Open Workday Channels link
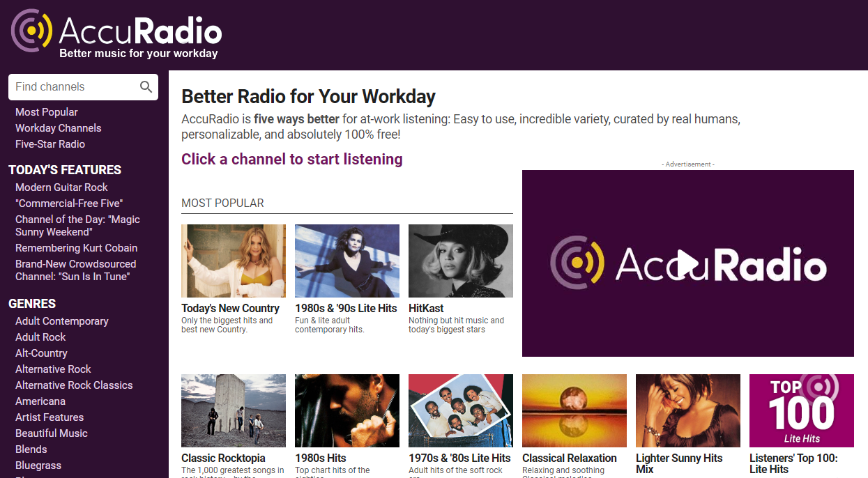The width and height of the screenshot is (868, 478). coord(59,128)
